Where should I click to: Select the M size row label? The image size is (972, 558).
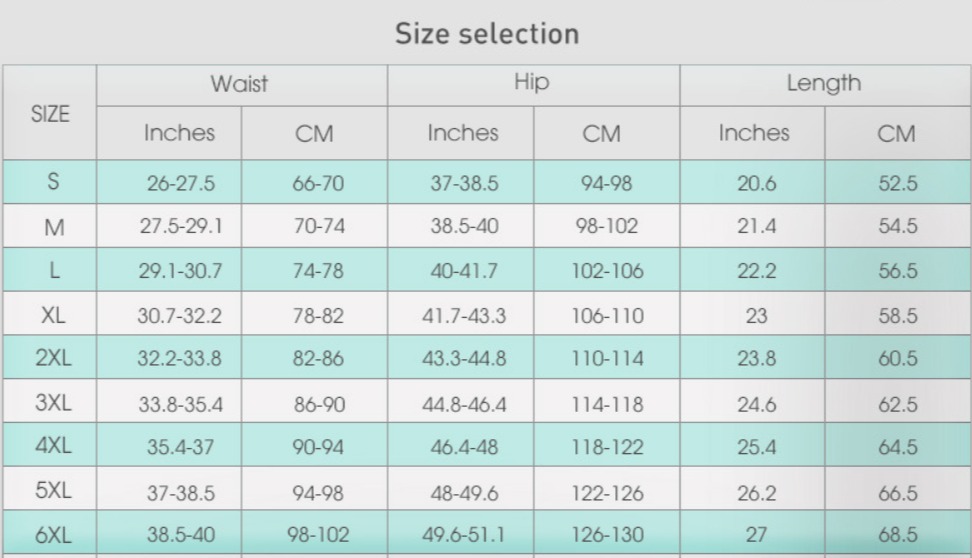55,227
